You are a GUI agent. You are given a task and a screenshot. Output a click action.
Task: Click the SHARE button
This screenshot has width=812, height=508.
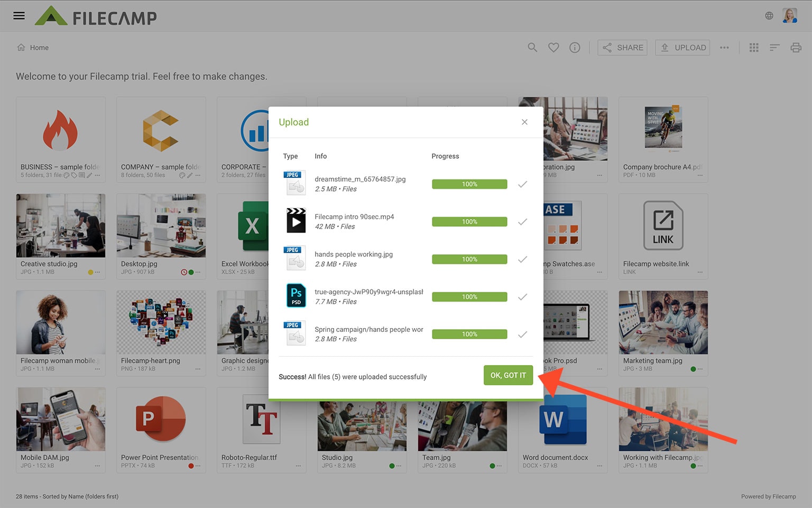[622, 48]
